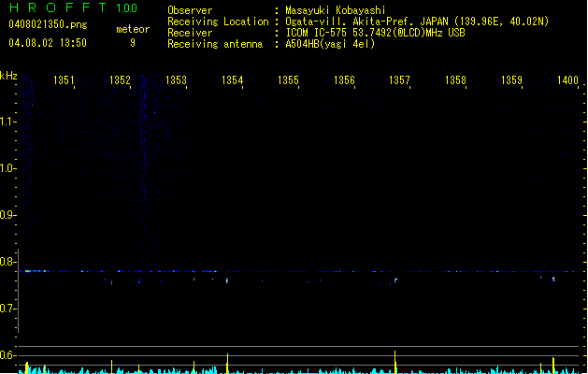The image size is (588, 374).
Task: Click the 1400 time axis marker
Action: pos(567,80)
